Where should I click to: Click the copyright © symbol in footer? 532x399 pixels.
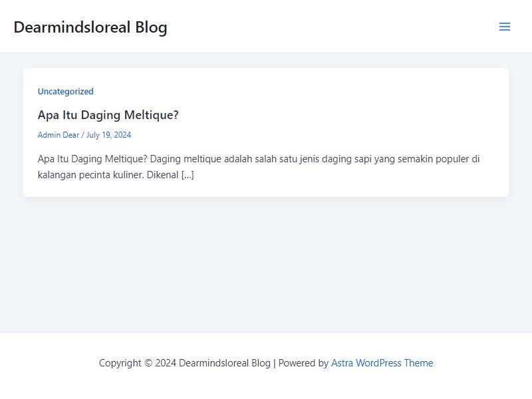pos(148,362)
